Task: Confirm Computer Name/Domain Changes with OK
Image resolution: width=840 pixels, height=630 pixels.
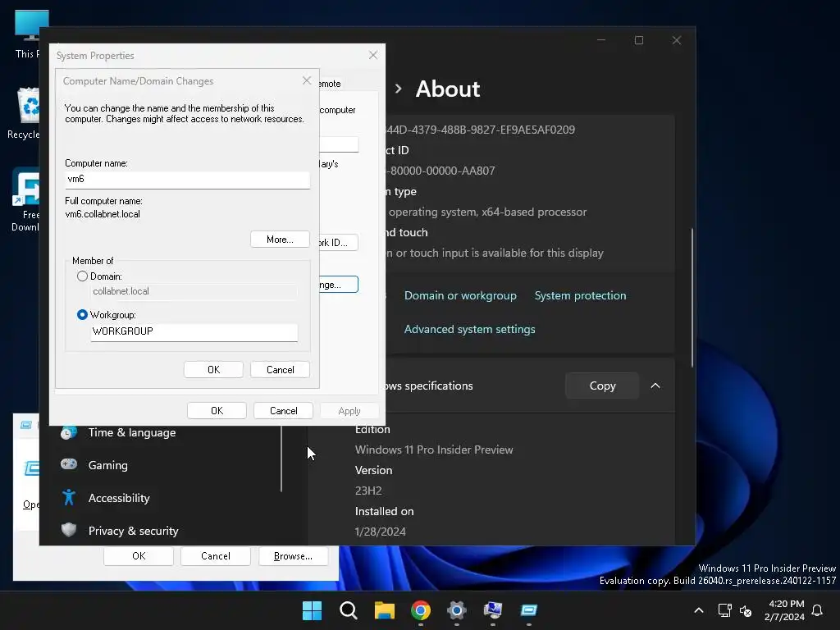Action: (x=213, y=370)
